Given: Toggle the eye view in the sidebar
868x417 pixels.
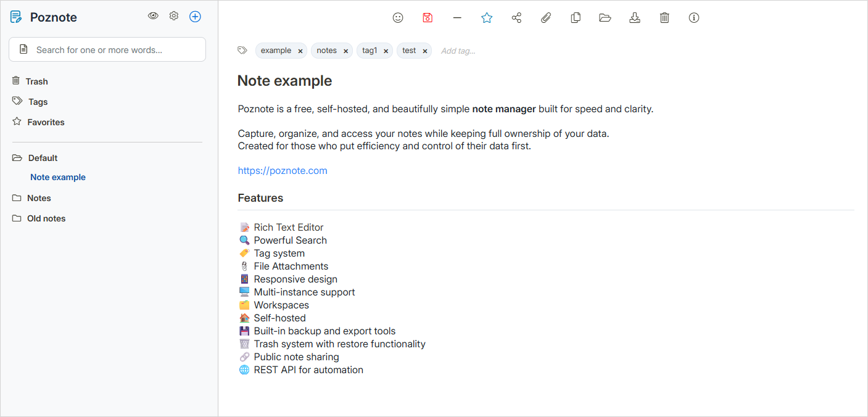Looking at the screenshot, I should (x=153, y=16).
